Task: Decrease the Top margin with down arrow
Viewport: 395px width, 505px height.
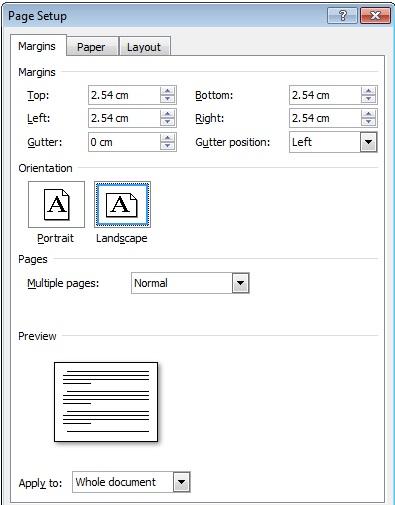Action: 167,99
